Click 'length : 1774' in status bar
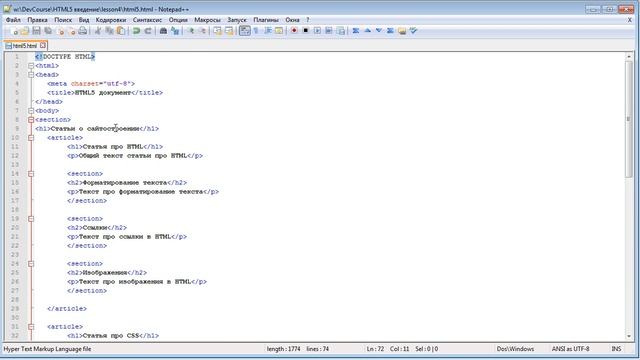This screenshot has height=360, width=640. pos(283,349)
